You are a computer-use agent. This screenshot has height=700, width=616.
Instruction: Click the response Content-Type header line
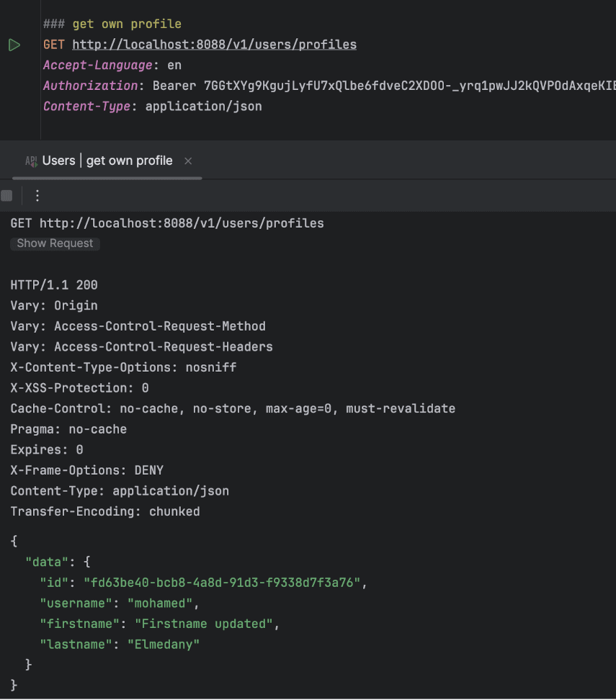(x=120, y=490)
